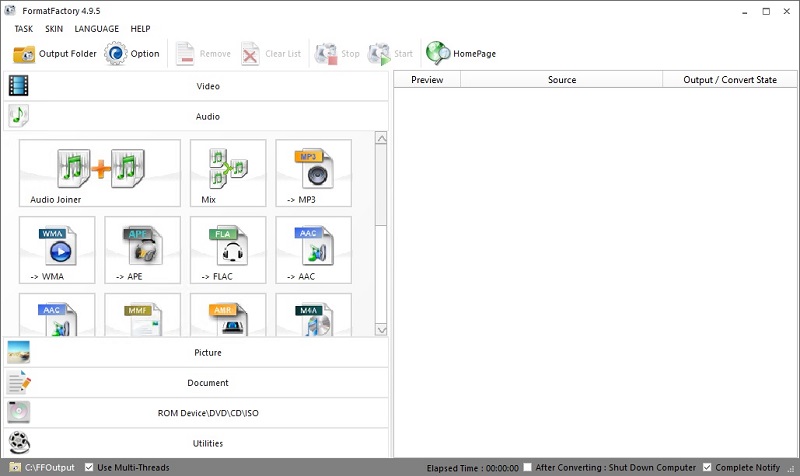Click the audio list scroll-down arrow
800x476 pixels.
(x=381, y=330)
